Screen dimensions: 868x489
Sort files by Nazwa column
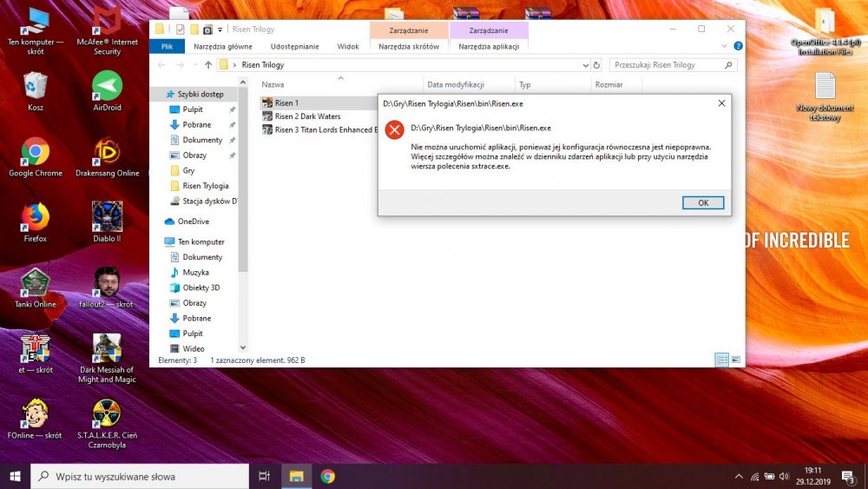[x=273, y=85]
